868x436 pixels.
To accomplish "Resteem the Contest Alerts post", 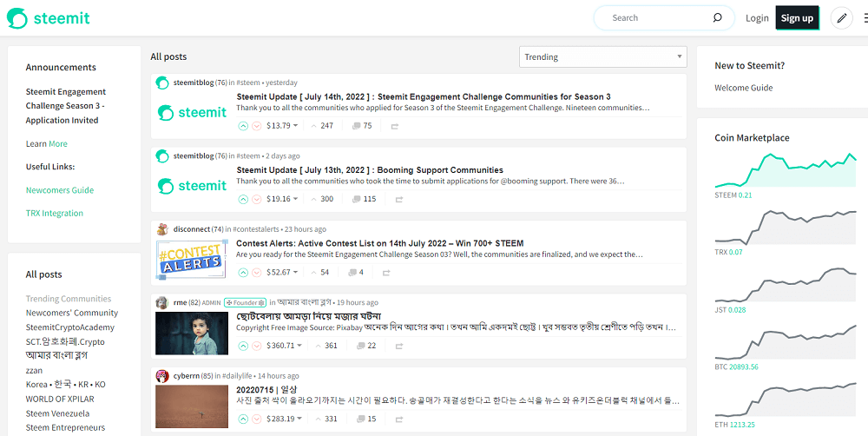I will pos(386,273).
